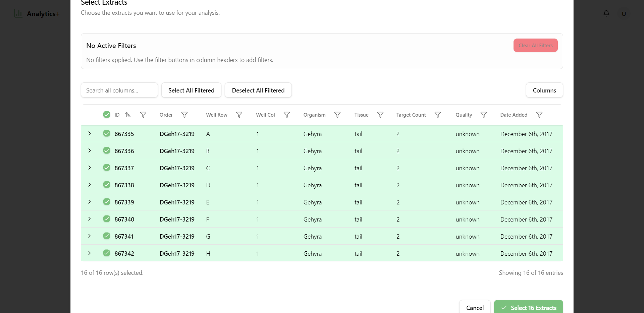Open notifications bell icon

pyautogui.click(x=606, y=13)
